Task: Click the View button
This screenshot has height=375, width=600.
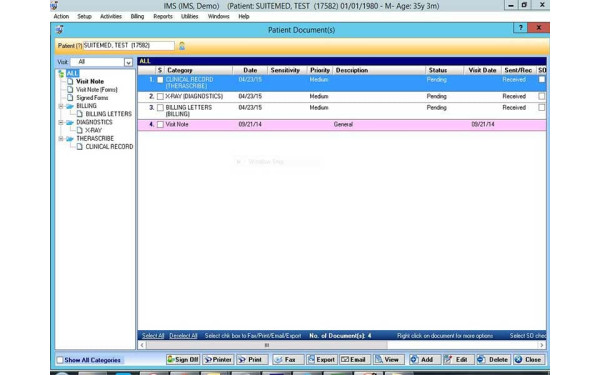Action: point(388,360)
